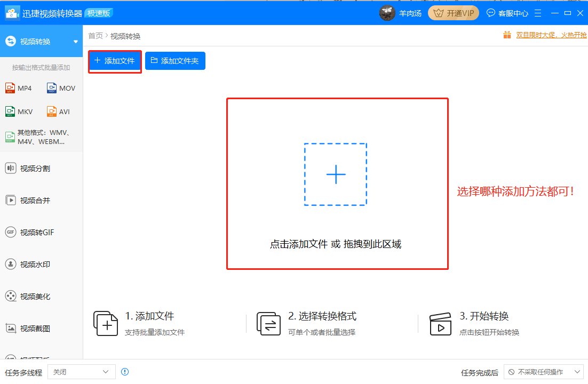Click the 选择转换格式 step two icon

[x=268, y=323]
